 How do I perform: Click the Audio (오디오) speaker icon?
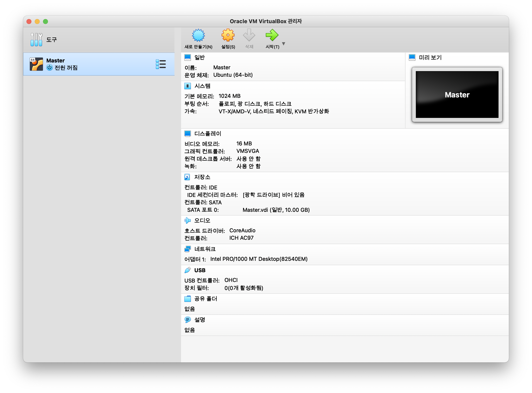point(187,220)
